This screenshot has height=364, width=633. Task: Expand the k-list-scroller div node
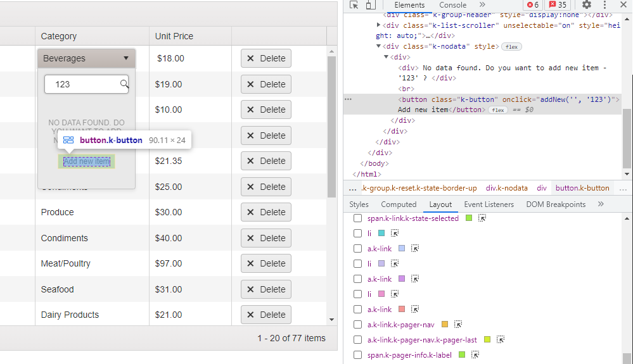click(378, 25)
